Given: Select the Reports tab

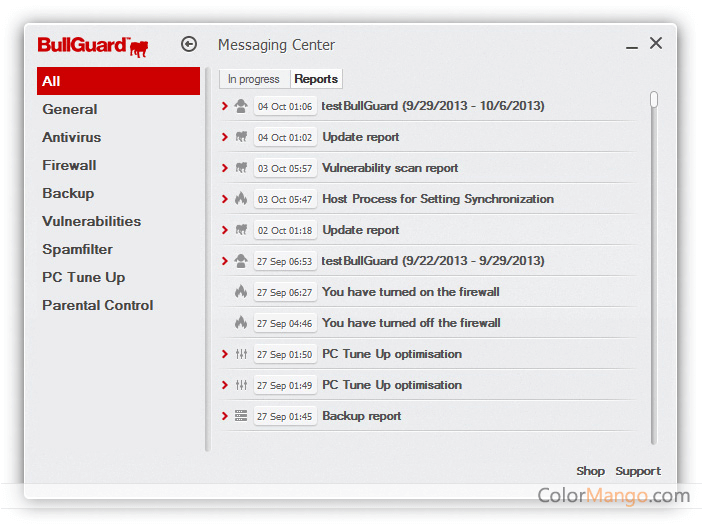Looking at the screenshot, I should 316,79.
